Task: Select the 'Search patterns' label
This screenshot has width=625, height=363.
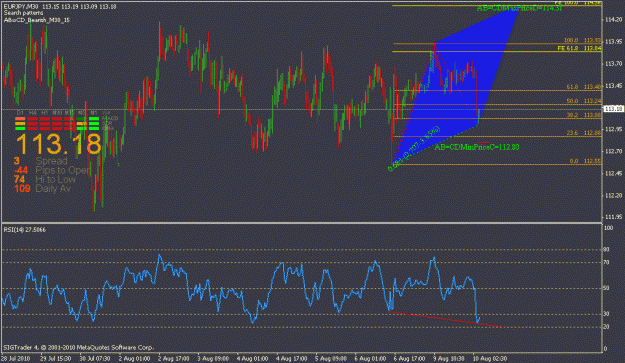Action: click(x=24, y=13)
